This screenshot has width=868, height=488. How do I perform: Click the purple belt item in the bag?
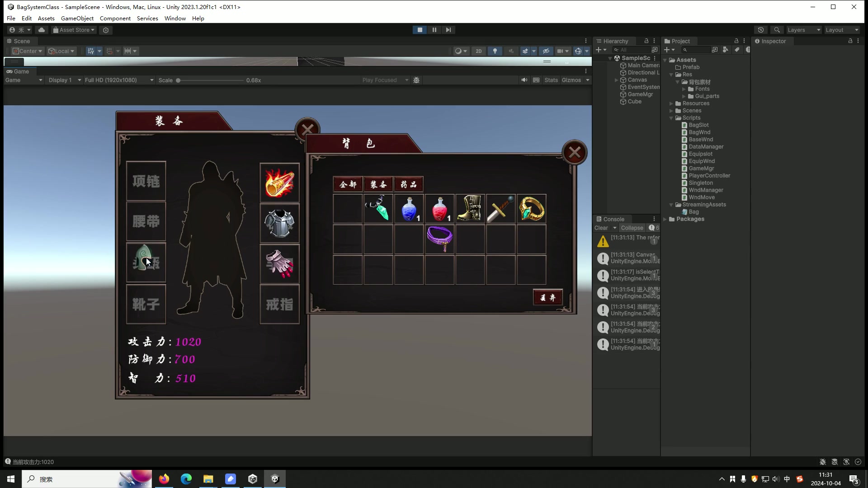click(439, 239)
